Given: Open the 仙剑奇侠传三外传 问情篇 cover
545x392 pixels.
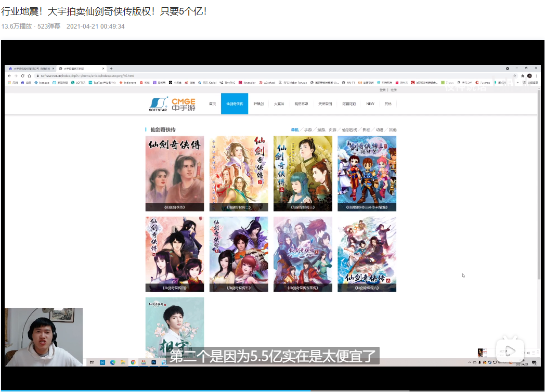Looking at the screenshot, I should click(367, 174).
